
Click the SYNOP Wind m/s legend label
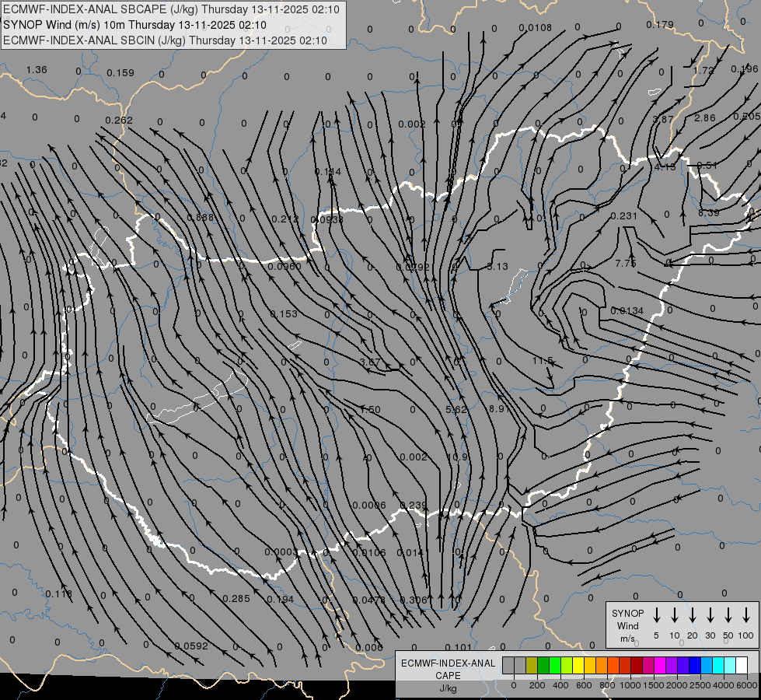click(x=627, y=625)
